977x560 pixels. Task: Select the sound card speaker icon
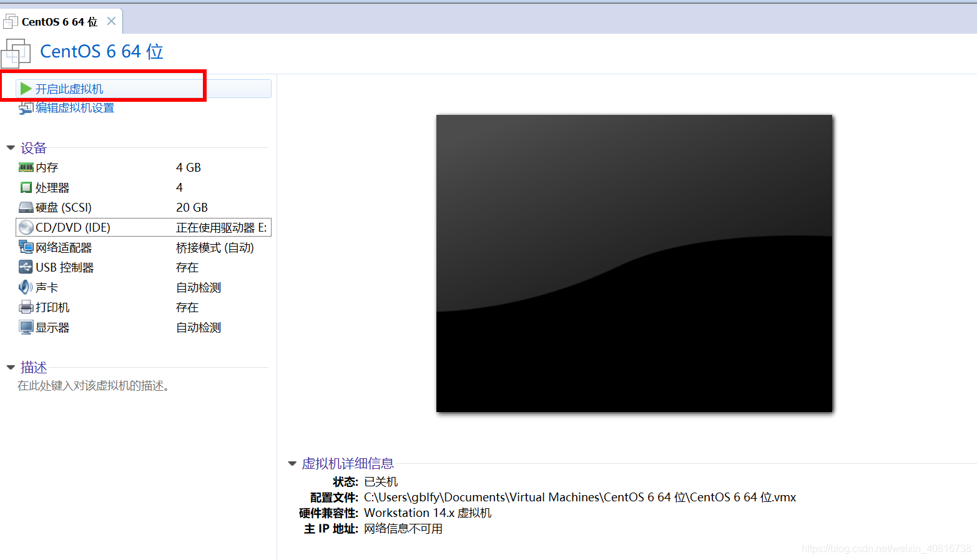tap(26, 287)
